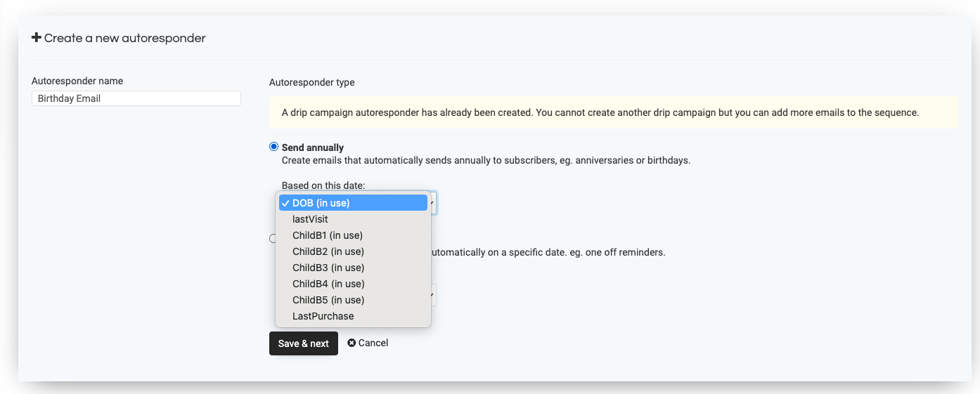Click the plus icon beside Create a new autoresponder
Screen dimensions: 980x394
(37, 38)
